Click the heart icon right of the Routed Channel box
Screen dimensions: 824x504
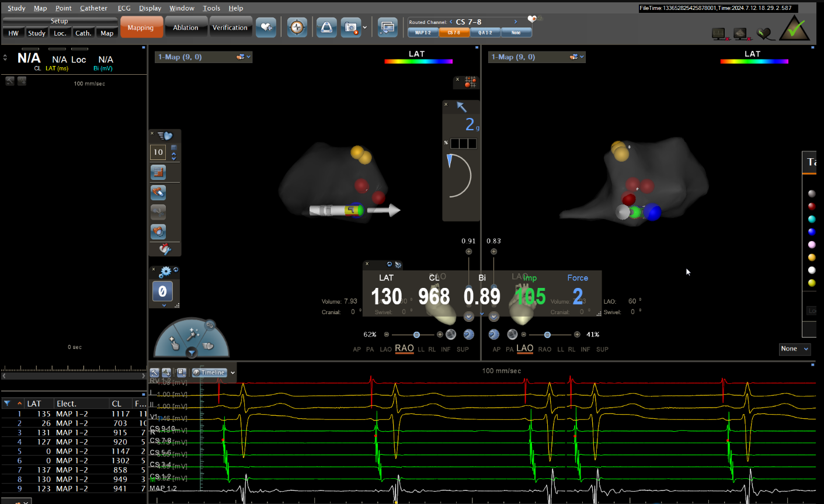pyautogui.click(x=532, y=19)
